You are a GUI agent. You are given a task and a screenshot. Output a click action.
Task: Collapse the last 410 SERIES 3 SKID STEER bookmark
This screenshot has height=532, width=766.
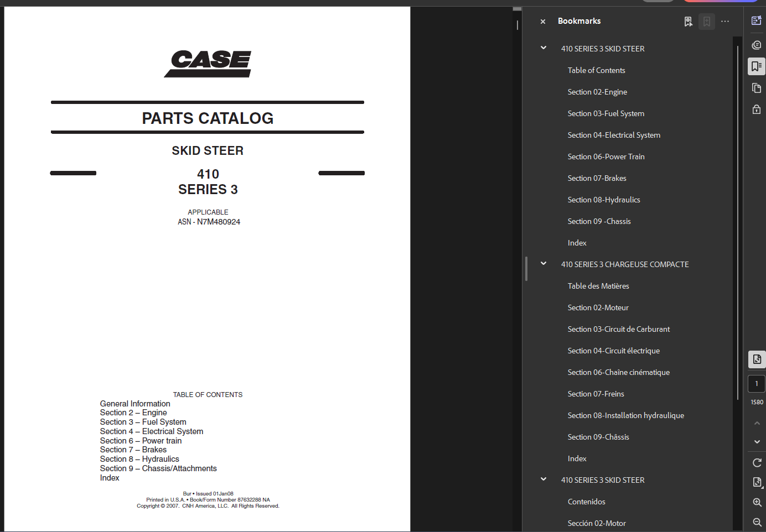point(544,479)
